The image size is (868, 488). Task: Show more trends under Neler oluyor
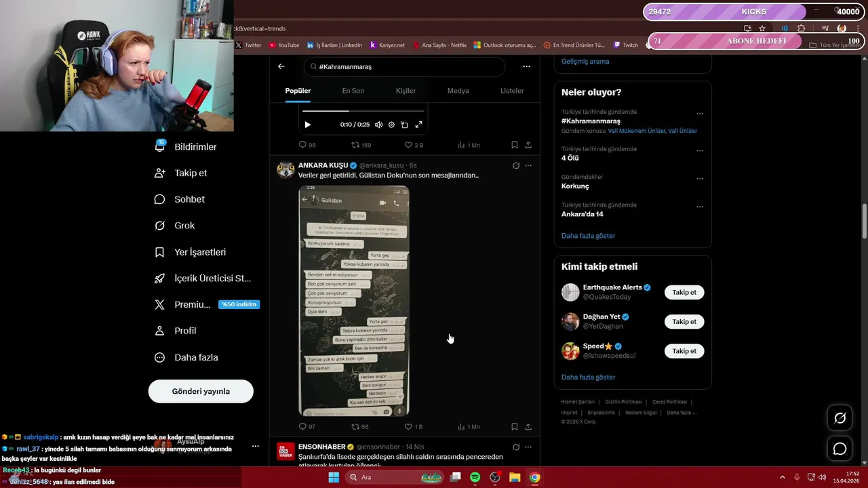coord(589,236)
